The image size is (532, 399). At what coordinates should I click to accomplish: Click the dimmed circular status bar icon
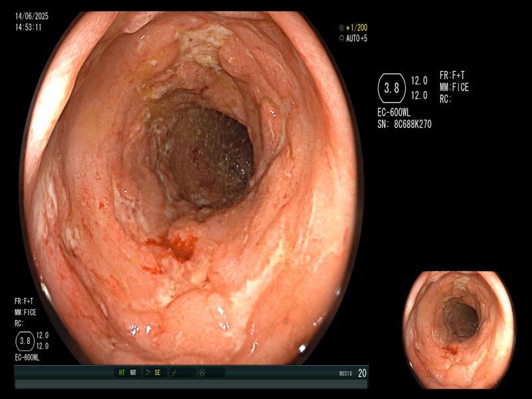[x=202, y=373]
